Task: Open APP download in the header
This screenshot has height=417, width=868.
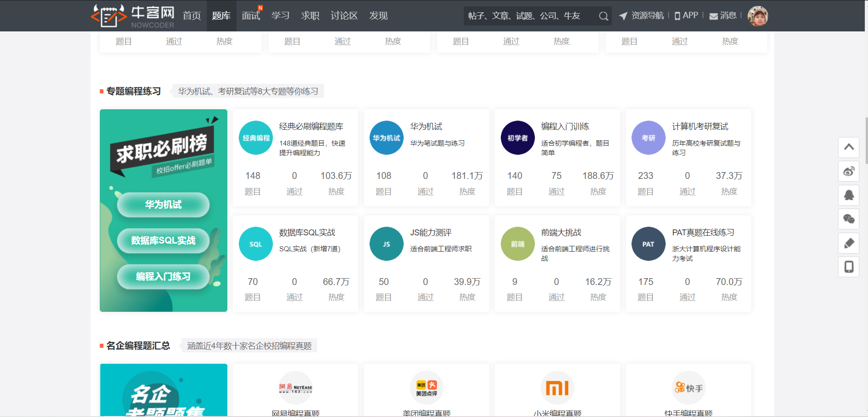Action: (686, 15)
